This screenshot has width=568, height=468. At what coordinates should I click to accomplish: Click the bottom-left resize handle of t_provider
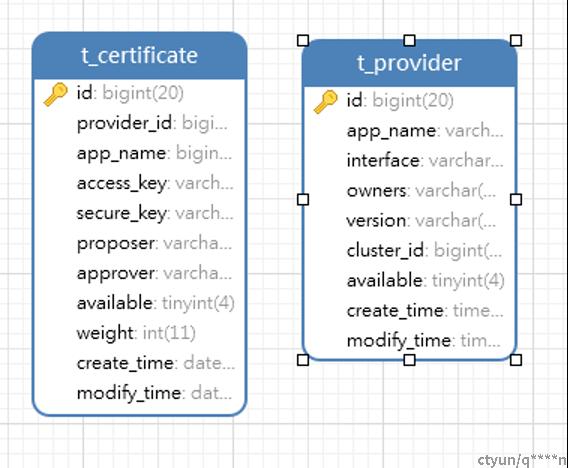(303, 360)
